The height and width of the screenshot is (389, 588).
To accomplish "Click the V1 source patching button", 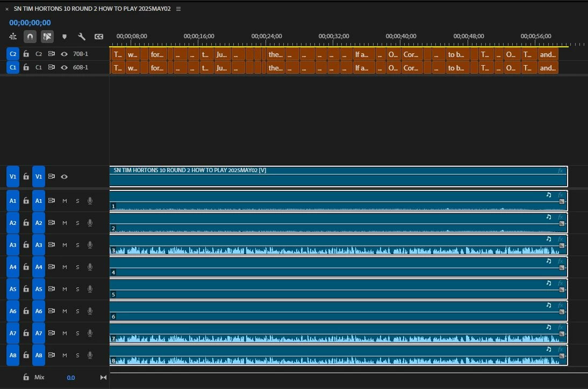I will [x=13, y=176].
